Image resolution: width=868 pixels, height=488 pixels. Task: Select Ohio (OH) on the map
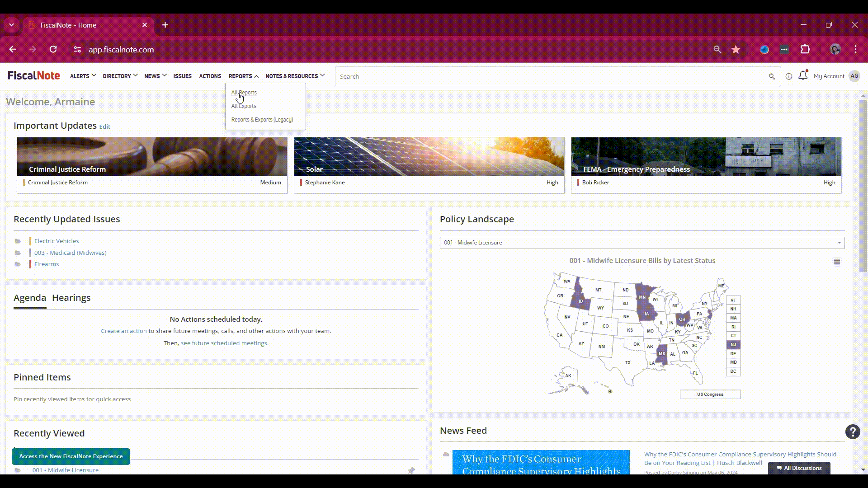[682, 319]
